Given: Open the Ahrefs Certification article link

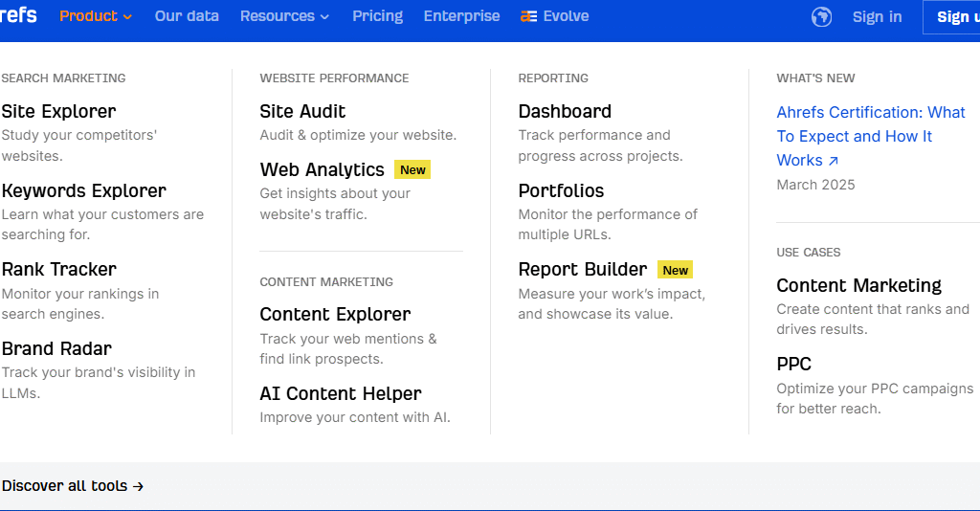Looking at the screenshot, I should 871,136.
